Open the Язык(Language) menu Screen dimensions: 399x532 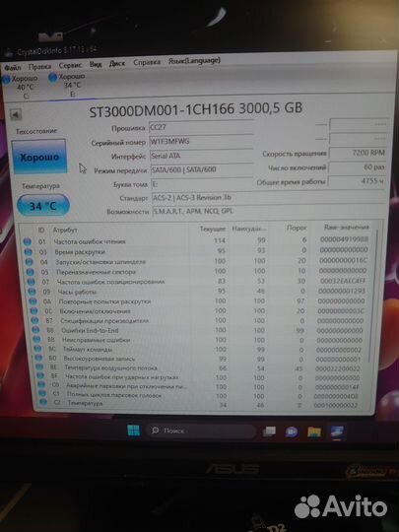(x=194, y=61)
